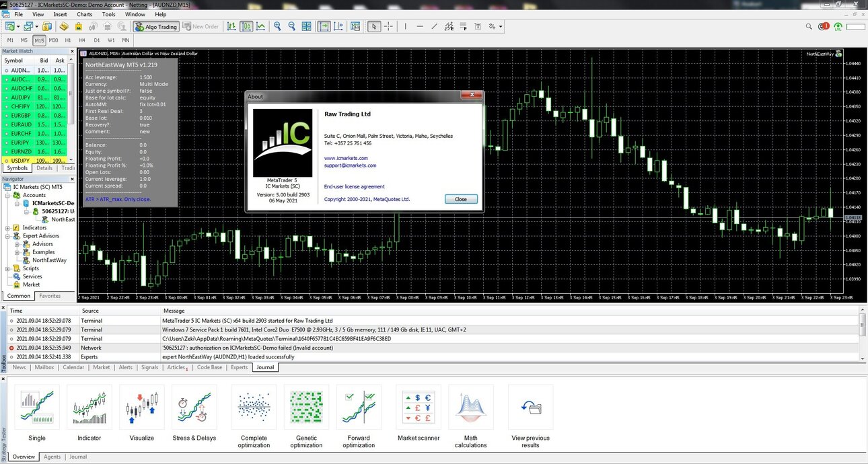Toggle the chart shift icon
The image size is (868, 464).
click(x=339, y=26)
